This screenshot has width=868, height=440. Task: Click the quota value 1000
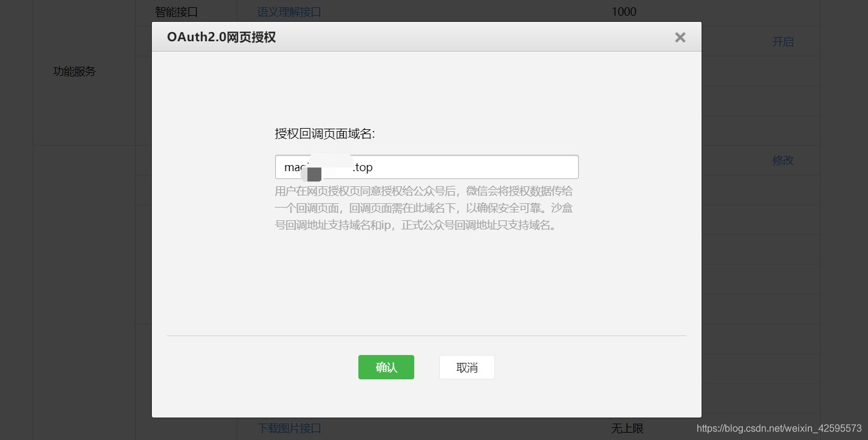pos(623,12)
